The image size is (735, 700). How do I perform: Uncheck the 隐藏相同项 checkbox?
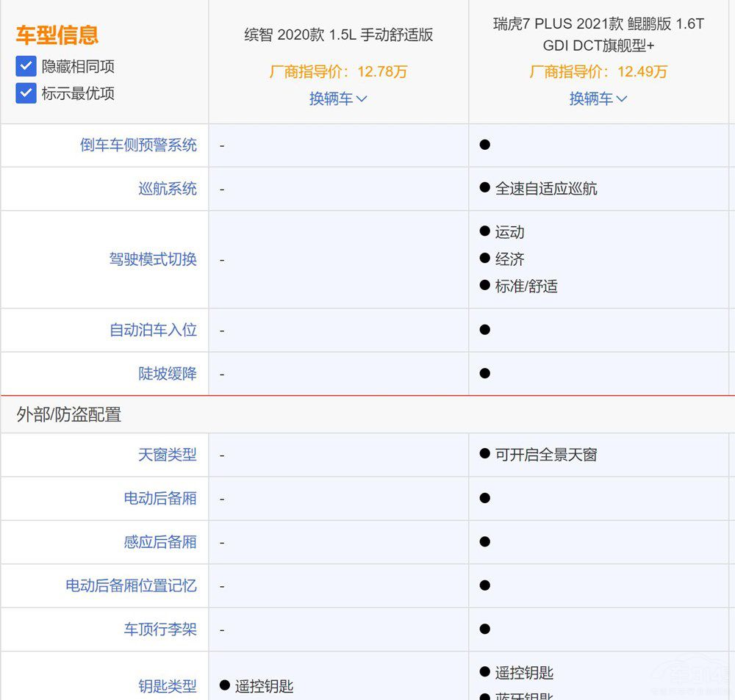26,67
